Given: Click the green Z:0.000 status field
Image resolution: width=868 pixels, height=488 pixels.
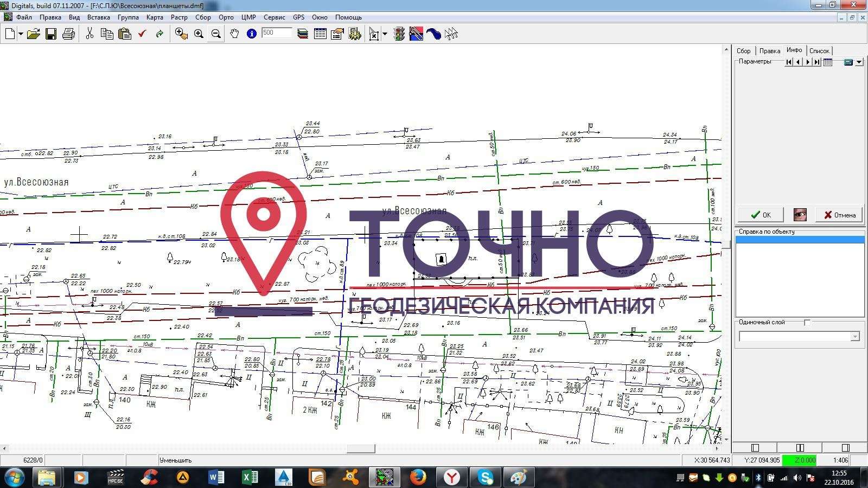Looking at the screenshot, I should pyautogui.click(x=799, y=460).
